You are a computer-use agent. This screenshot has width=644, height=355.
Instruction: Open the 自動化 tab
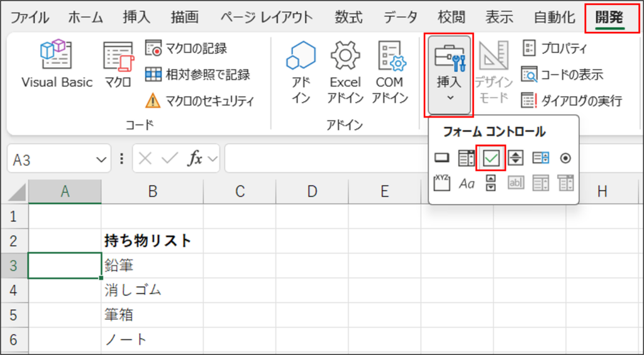pyautogui.click(x=555, y=17)
